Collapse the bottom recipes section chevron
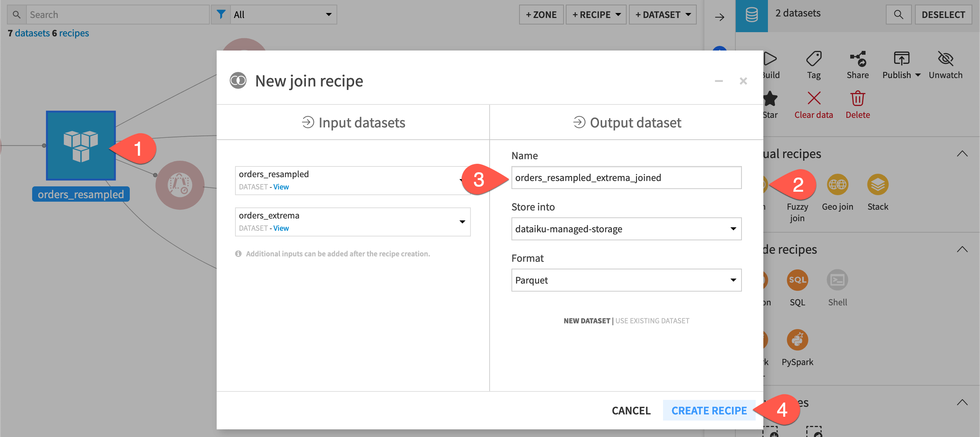The width and height of the screenshot is (980, 437). pyautogui.click(x=962, y=403)
